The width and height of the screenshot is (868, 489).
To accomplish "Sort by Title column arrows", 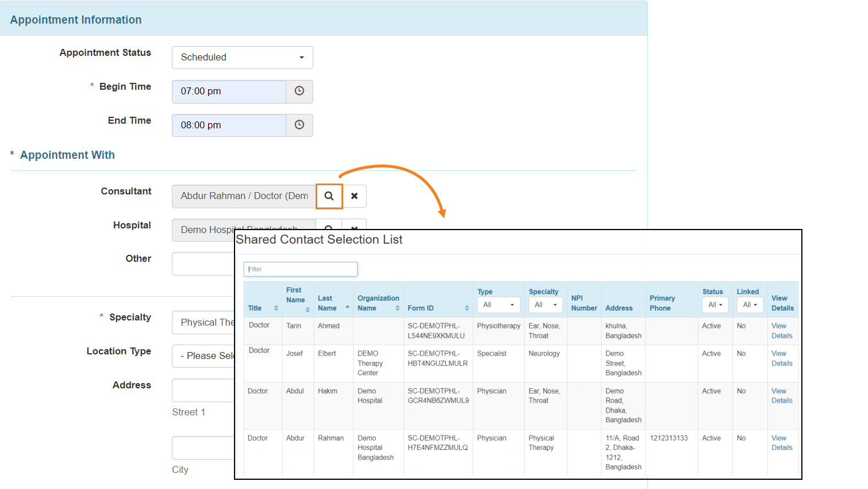I will (276, 308).
